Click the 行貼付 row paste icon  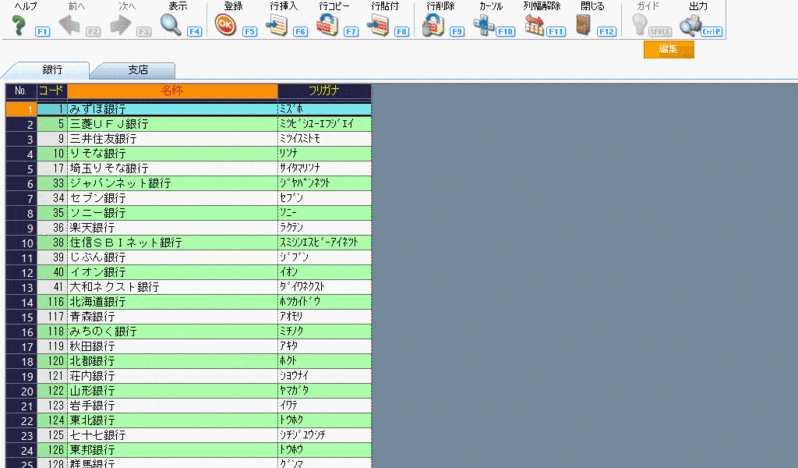click(x=378, y=25)
